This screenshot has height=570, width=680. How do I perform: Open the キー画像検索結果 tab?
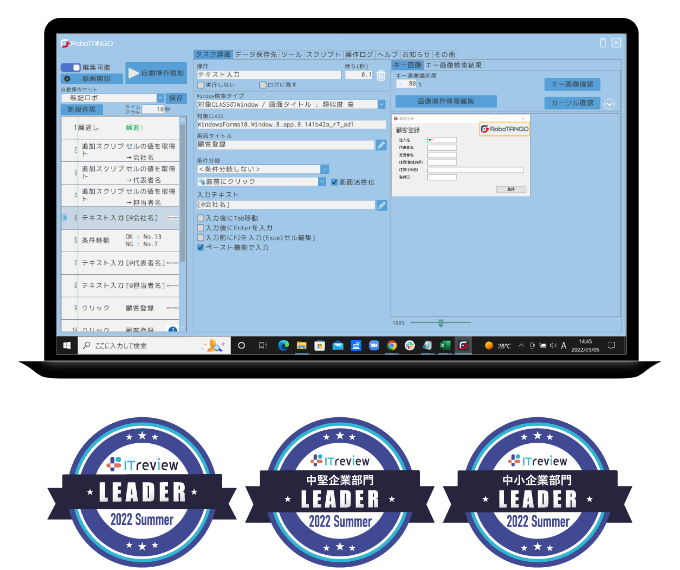coord(453,65)
